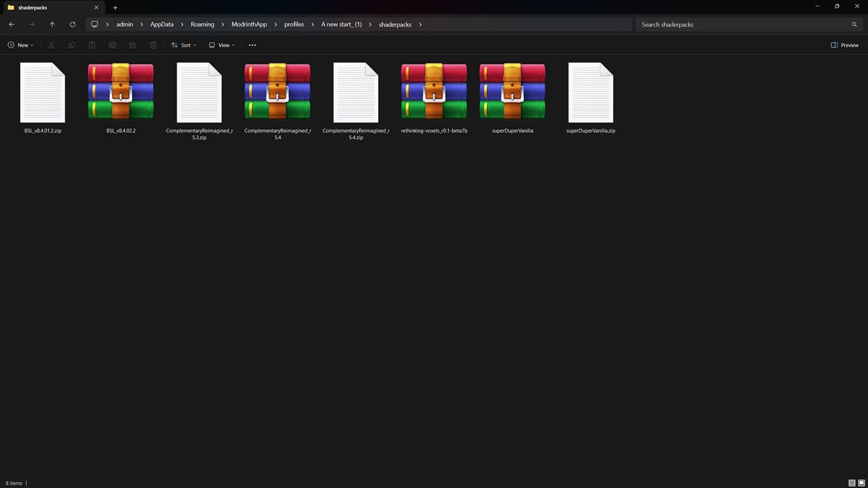The height and width of the screenshot is (488, 868).
Task: Go to the profiles breadcrumb folder
Action: pyautogui.click(x=294, y=24)
